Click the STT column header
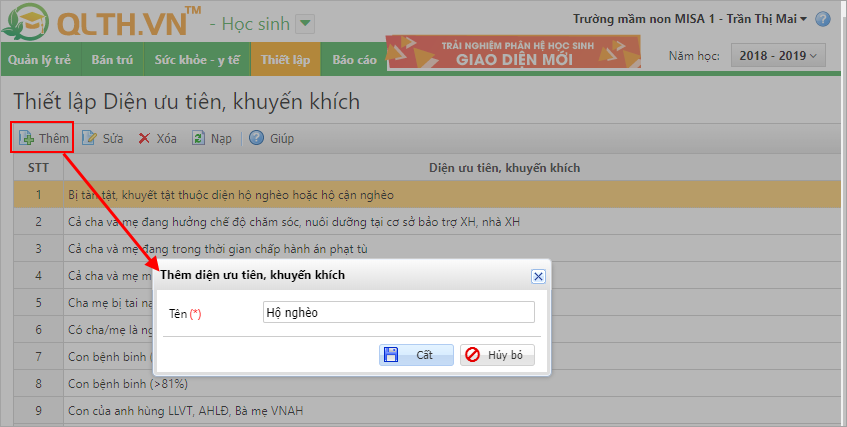 click(38, 168)
